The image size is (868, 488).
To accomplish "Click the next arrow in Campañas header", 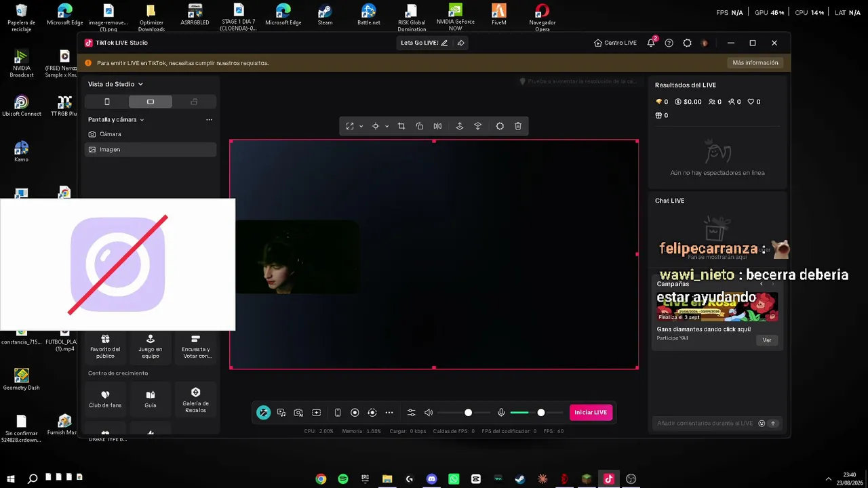I will 772,284.
